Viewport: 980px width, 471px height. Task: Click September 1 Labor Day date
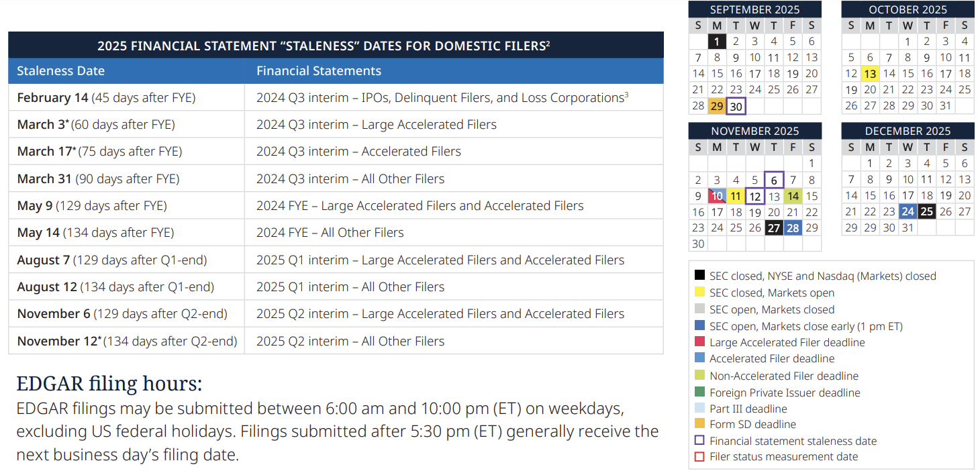tap(717, 41)
